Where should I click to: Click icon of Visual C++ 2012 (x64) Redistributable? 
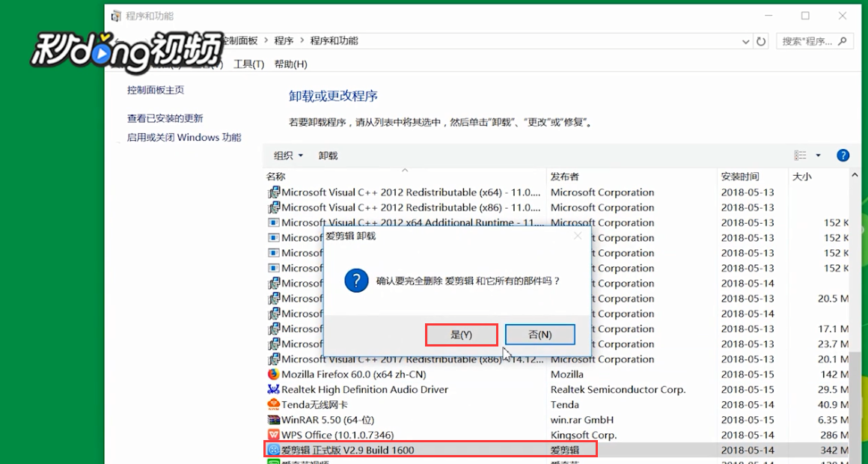[273, 192]
